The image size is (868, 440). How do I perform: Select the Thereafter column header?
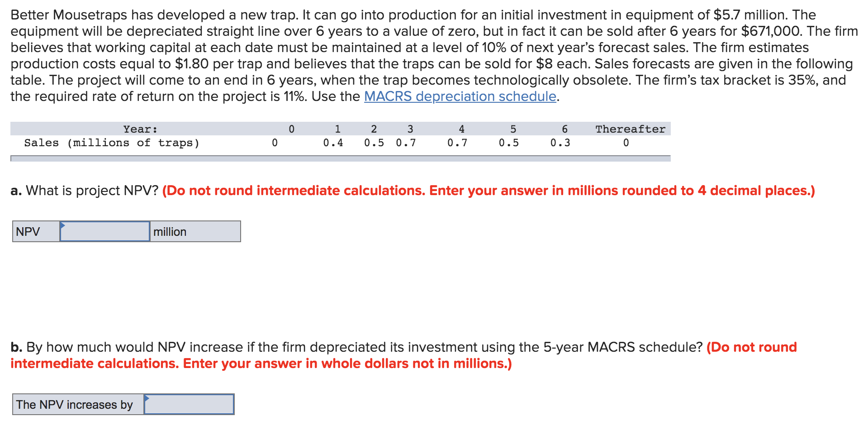pyautogui.click(x=630, y=129)
